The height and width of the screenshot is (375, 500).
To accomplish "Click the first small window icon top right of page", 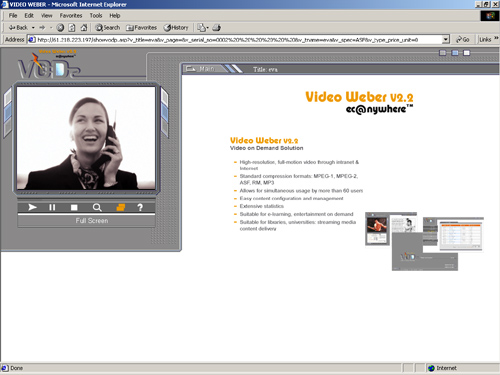I will pyautogui.click(x=442, y=53).
